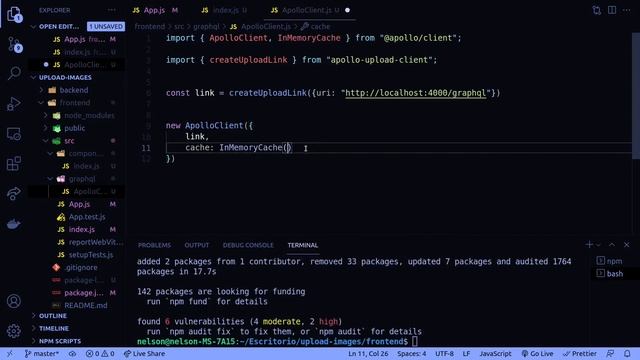
Task: Split the editor to the right
Action: point(612,10)
